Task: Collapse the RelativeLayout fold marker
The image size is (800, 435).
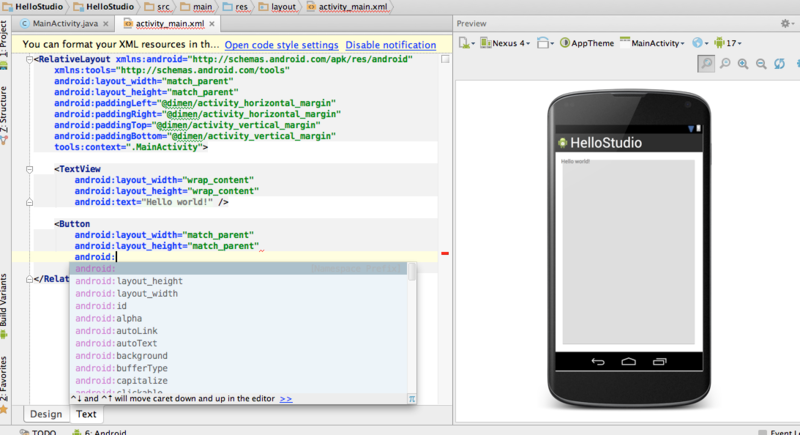Action: 30,60
